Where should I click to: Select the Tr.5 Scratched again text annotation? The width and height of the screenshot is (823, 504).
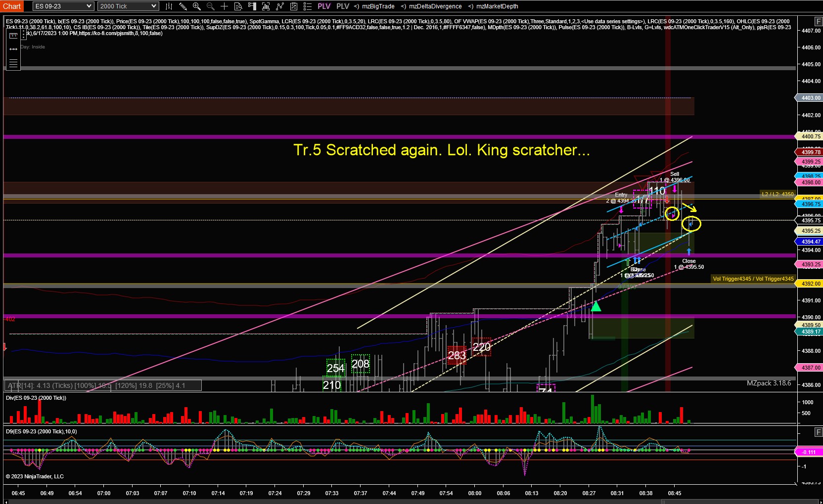(x=442, y=150)
